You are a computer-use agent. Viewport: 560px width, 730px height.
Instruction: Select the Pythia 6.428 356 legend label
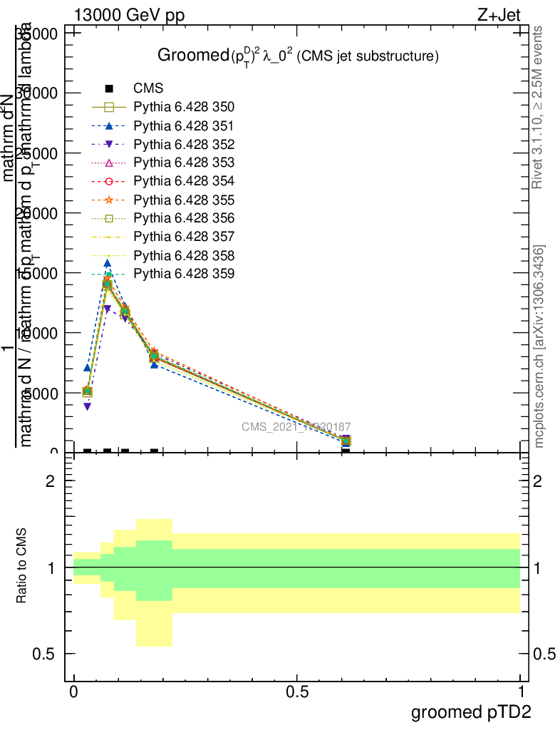pyautogui.click(x=184, y=218)
